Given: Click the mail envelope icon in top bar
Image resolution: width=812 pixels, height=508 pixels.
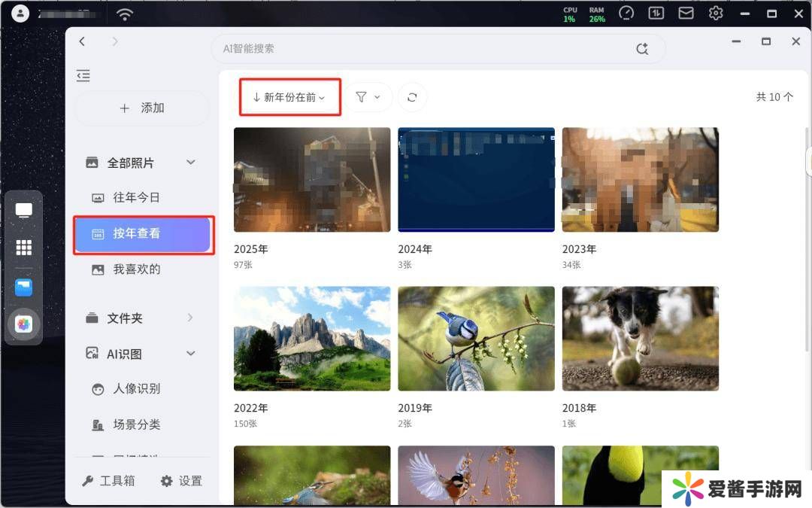Looking at the screenshot, I should pyautogui.click(x=686, y=14).
